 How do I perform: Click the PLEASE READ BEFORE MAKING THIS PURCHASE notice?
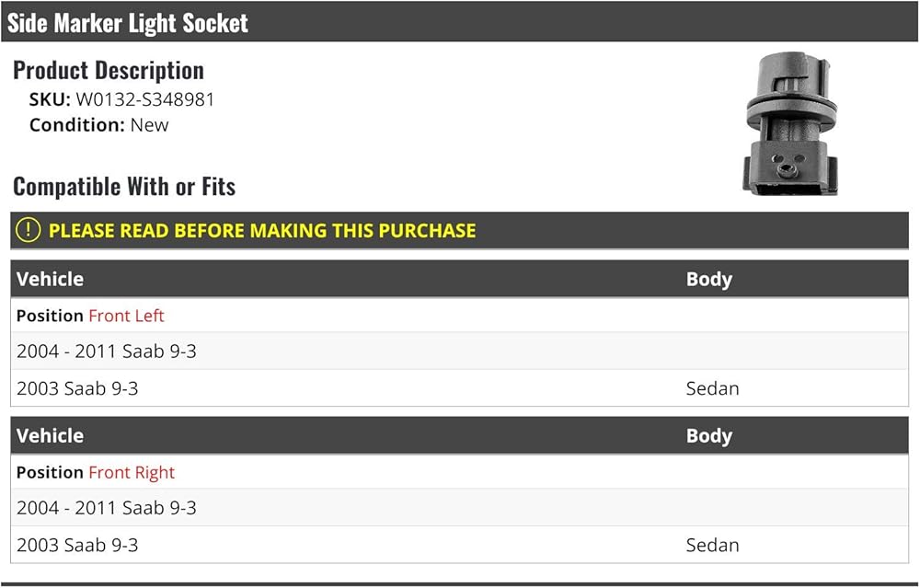point(262,231)
